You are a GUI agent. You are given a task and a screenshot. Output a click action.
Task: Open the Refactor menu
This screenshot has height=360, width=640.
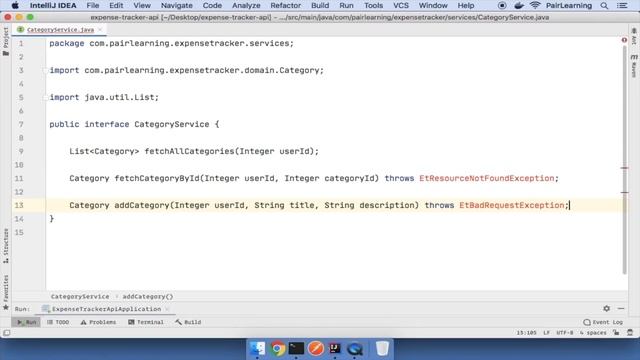(285, 5)
